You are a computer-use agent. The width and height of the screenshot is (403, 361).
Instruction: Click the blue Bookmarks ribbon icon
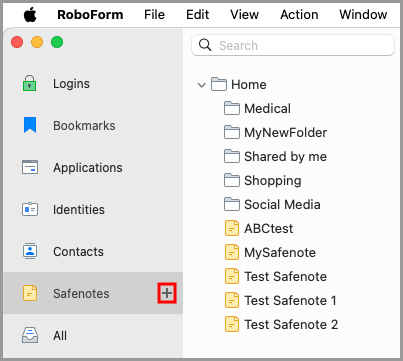30,125
